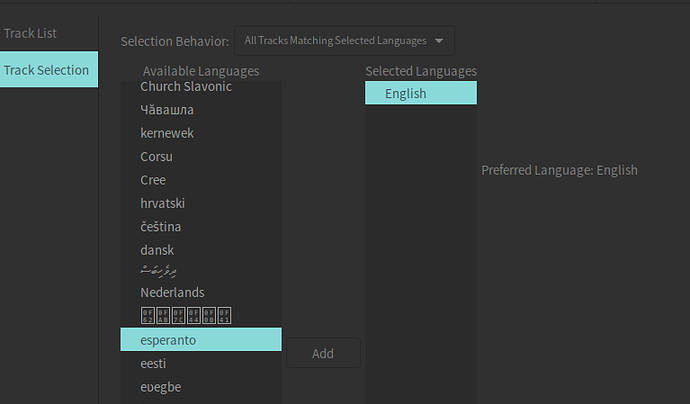This screenshot has height=404, width=690.
Task: Choose Church Slavonic from Available Languages
Action: pyautogui.click(x=186, y=87)
